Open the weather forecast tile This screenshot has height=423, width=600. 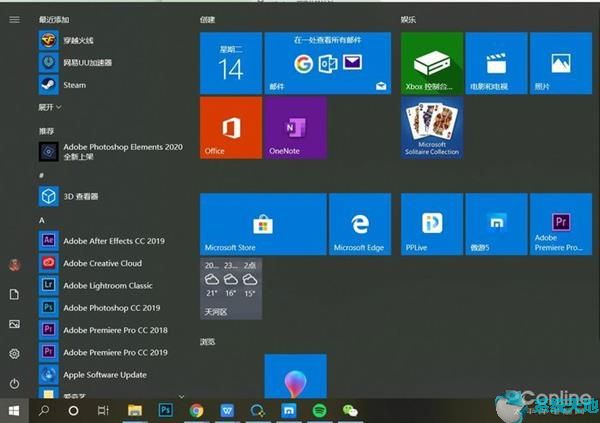tap(231, 289)
